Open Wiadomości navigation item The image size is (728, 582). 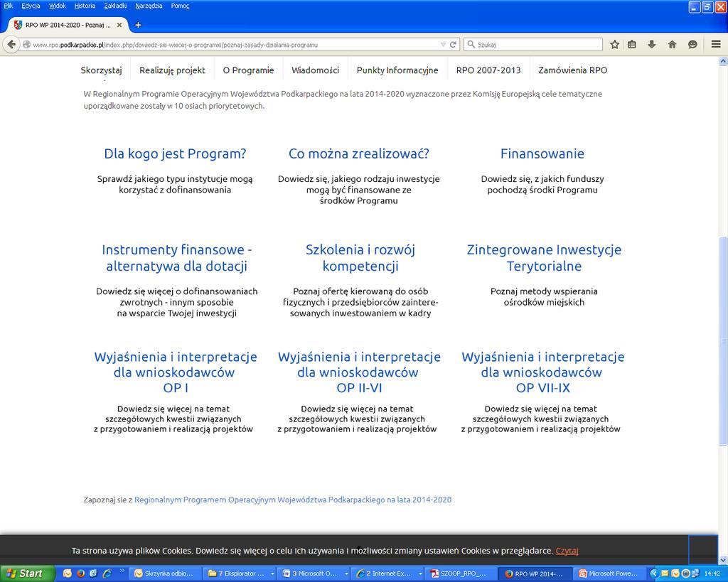(315, 70)
